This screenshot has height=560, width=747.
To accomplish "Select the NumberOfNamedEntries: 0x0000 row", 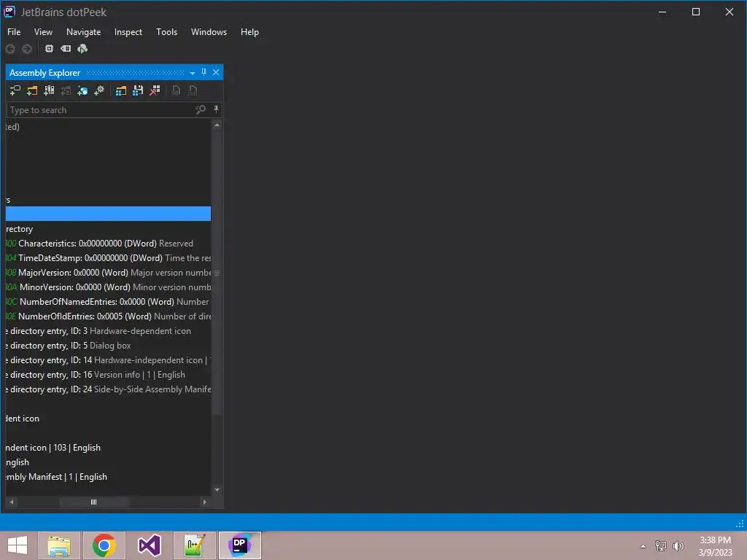I will [108, 302].
